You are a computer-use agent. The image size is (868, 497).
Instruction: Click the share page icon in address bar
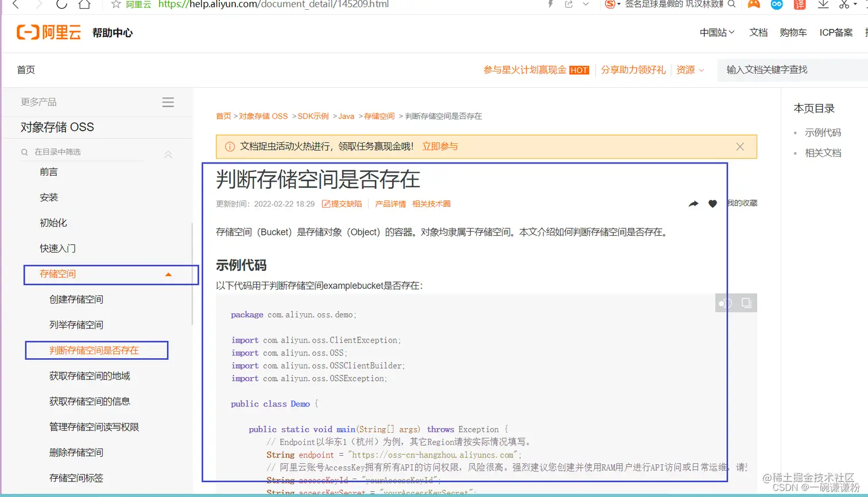click(x=569, y=4)
